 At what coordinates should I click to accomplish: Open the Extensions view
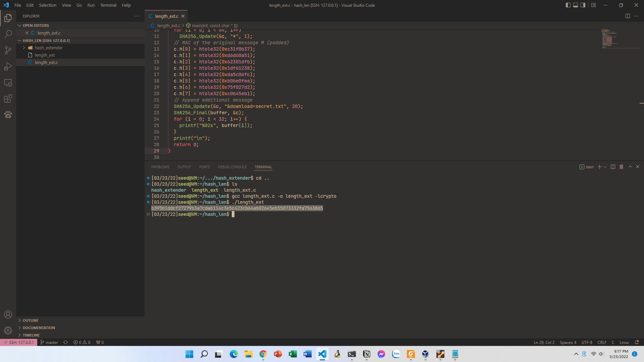pyautogui.click(x=8, y=99)
